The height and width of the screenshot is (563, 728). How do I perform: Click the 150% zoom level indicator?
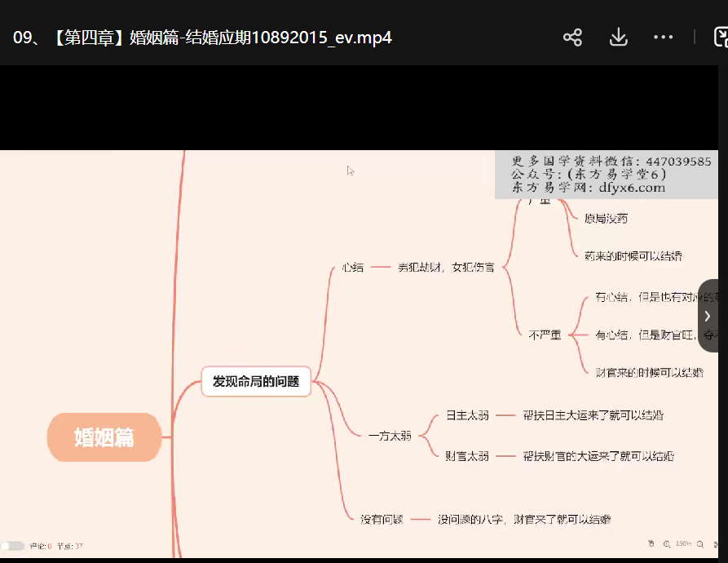(683, 544)
